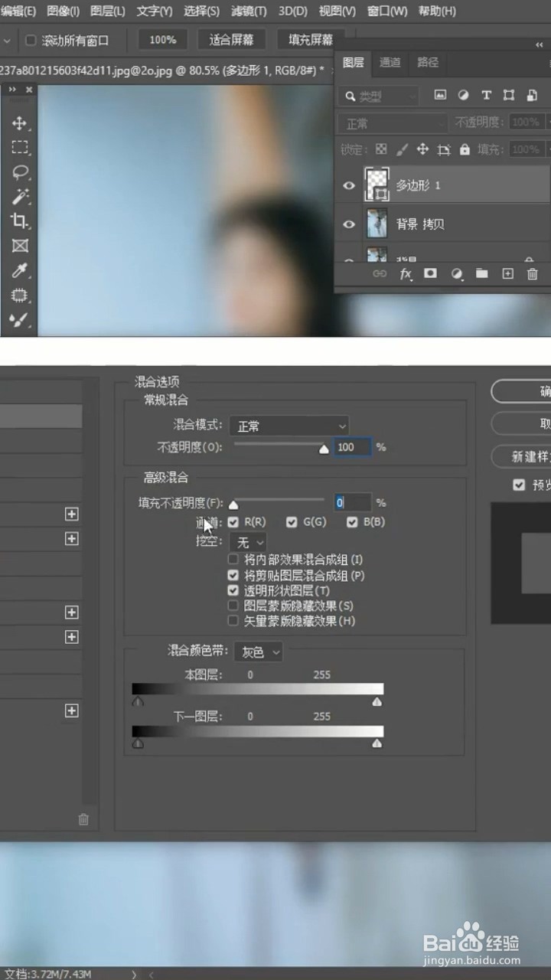Click the 不透明度 slider handle

tap(324, 449)
